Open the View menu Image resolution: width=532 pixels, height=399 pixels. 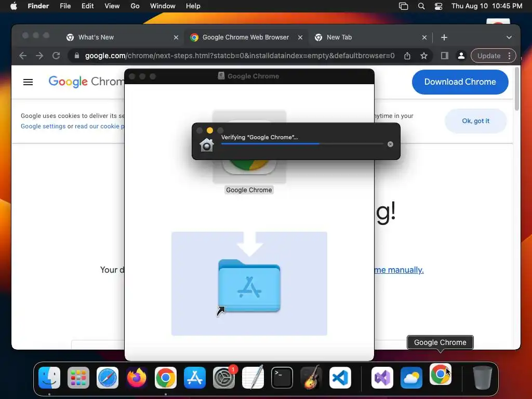tap(112, 6)
